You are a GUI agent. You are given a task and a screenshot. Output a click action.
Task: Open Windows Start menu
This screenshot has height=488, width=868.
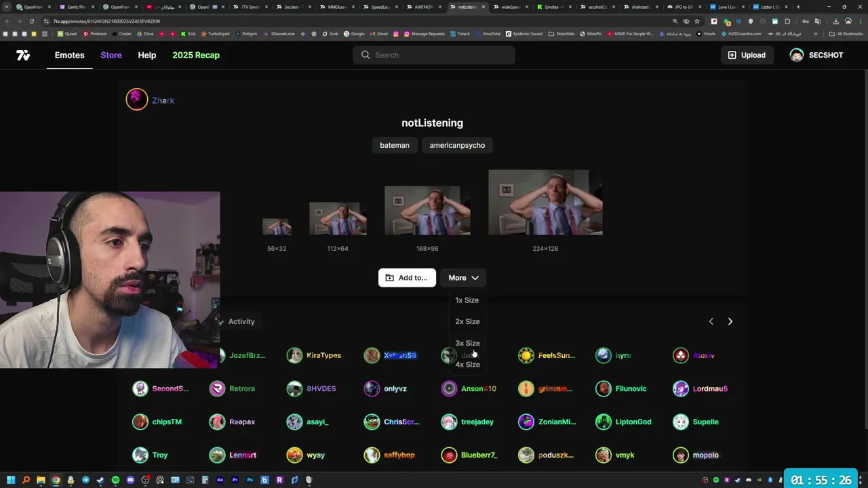[x=11, y=480]
